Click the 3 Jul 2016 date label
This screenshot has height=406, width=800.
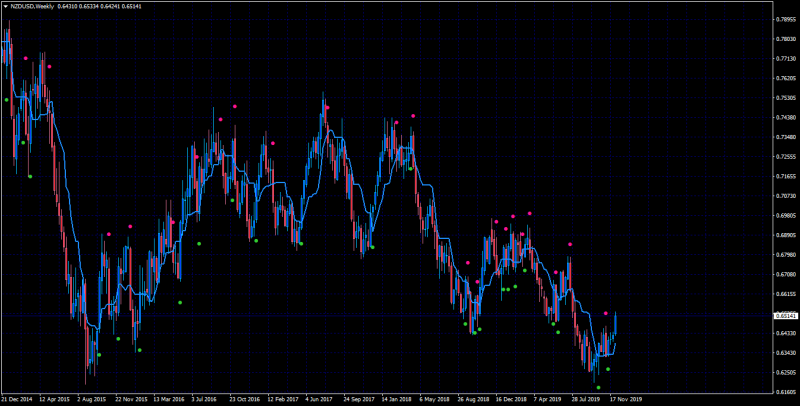point(206,399)
